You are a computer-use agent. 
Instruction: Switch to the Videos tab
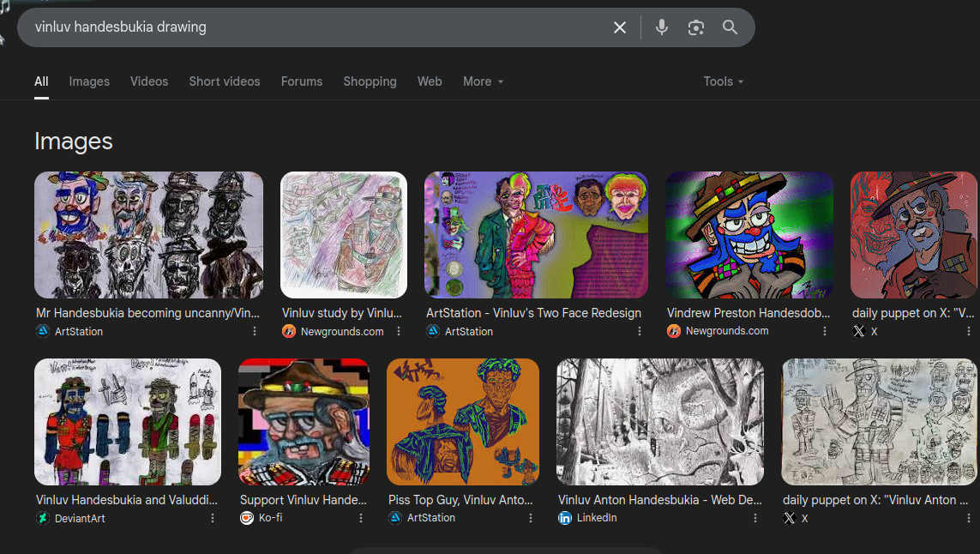point(149,81)
